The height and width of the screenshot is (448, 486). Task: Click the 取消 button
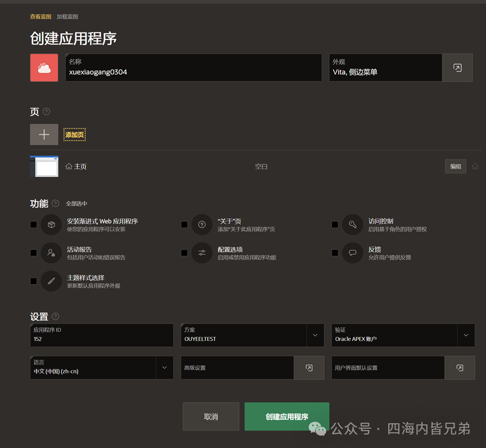211,417
